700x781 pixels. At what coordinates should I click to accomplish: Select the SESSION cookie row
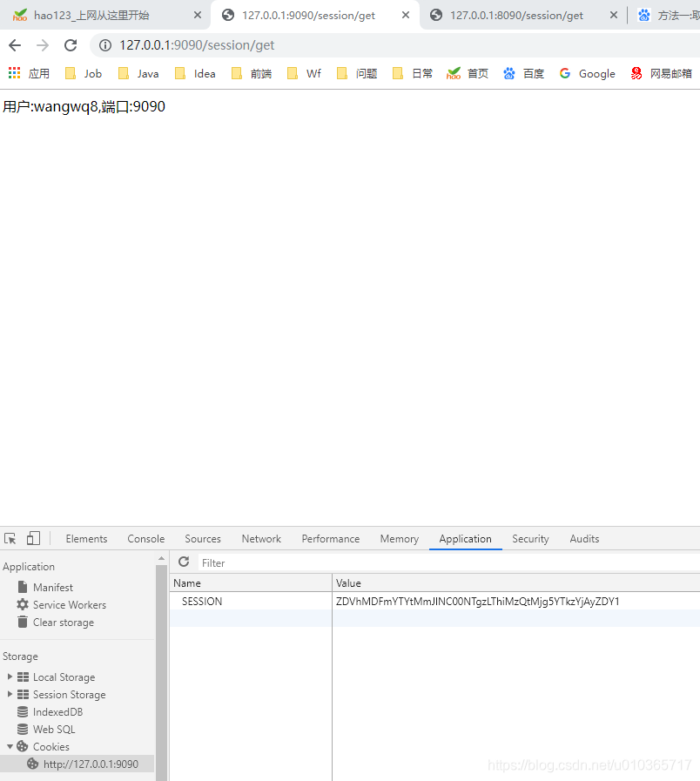pyautogui.click(x=202, y=601)
